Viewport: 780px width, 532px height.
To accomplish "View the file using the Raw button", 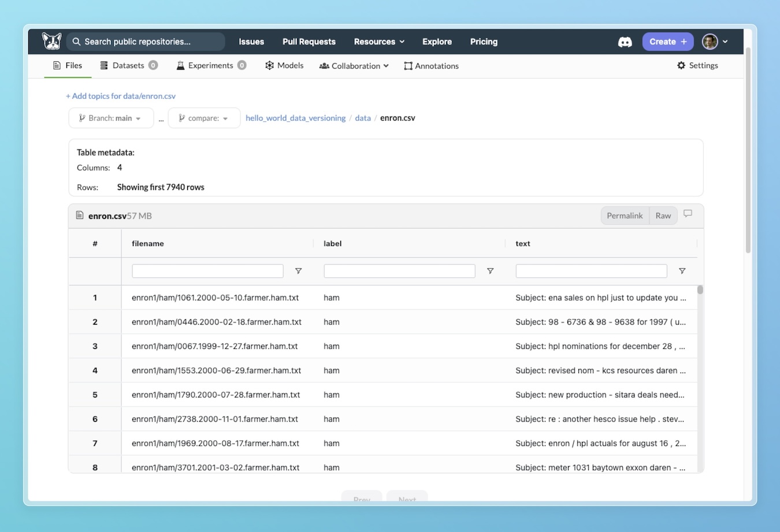I will pyautogui.click(x=663, y=215).
